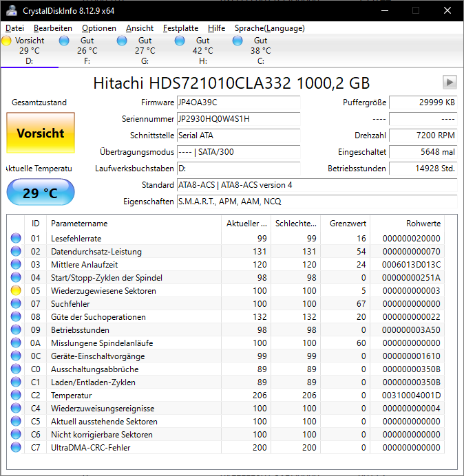Screen dimensions: 464x476
Task: Click the Schlechte... column header
Action: point(295,224)
